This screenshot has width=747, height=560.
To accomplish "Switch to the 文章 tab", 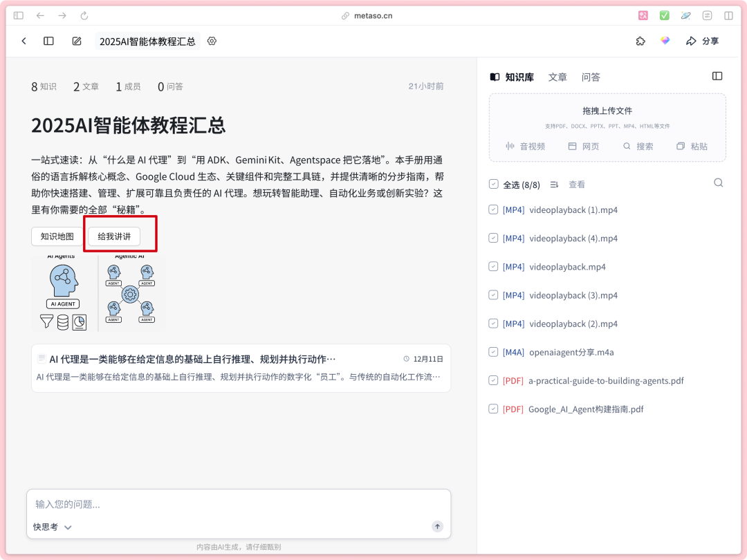I will 557,77.
